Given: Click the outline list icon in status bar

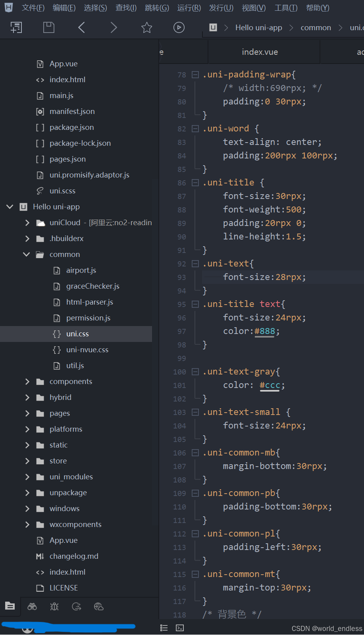Looking at the screenshot, I should tap(164, 628).
